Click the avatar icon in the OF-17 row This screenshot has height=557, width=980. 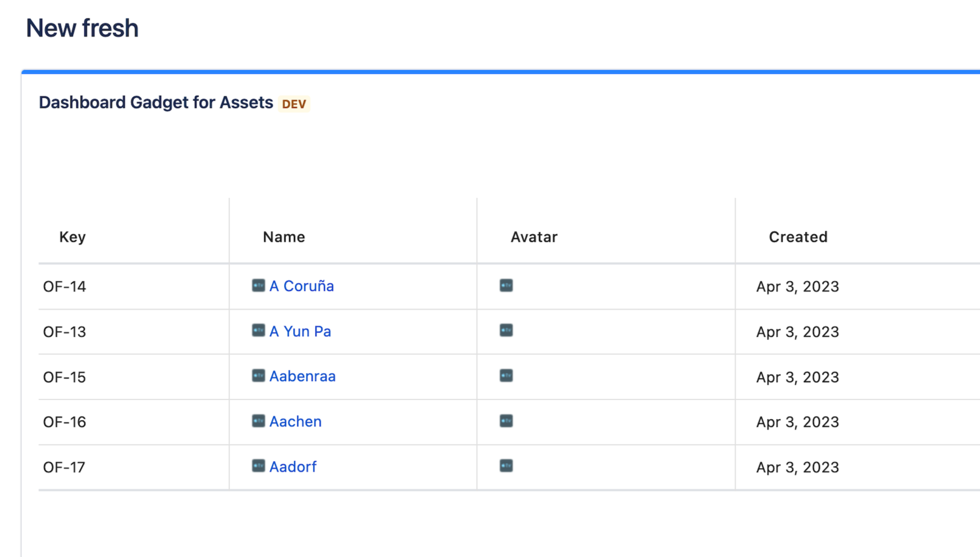pyautogui.click(x=506, y=466)
